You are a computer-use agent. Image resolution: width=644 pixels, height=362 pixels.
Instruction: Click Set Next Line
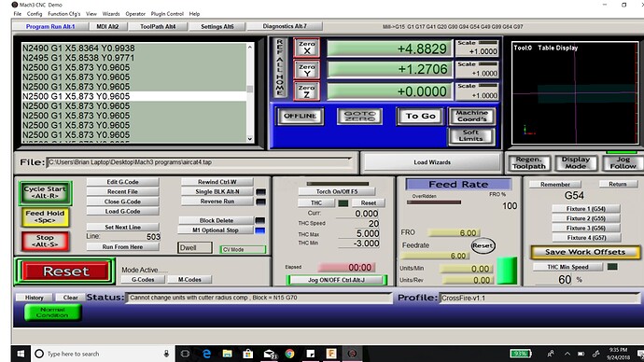(x=122, y=227)
